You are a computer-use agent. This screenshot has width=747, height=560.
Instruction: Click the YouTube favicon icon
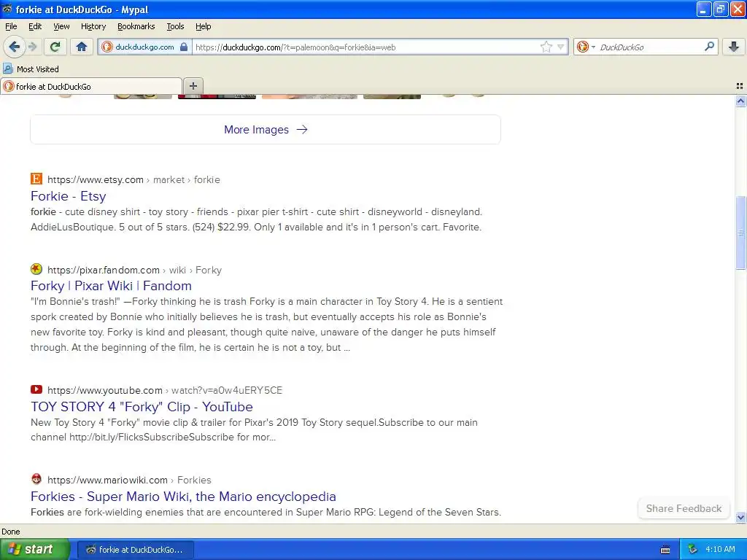36,389
